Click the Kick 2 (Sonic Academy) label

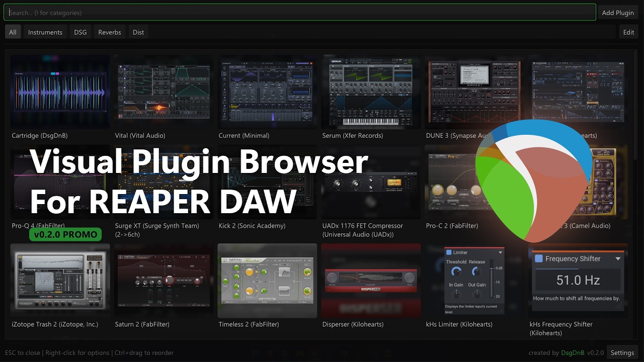click(x=252, y=226)
